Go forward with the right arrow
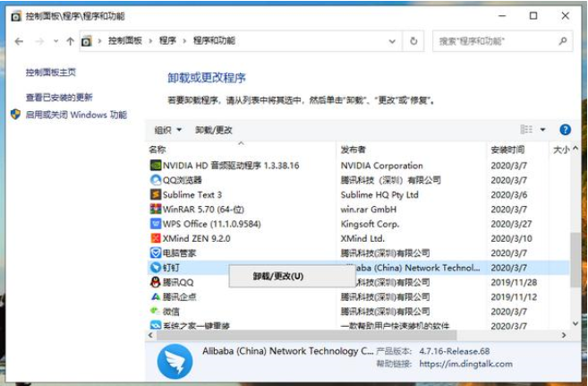The height and width of the screenshot is (386, 588). 39,41
